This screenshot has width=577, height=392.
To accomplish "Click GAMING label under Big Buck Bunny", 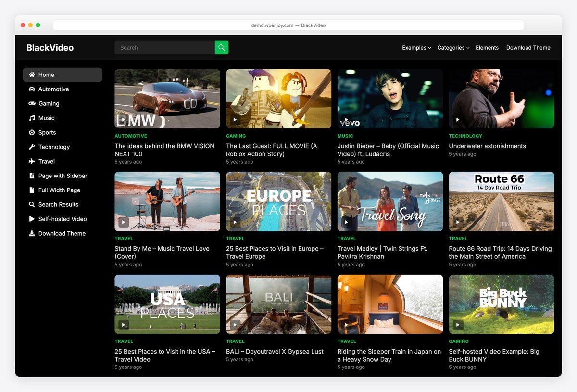I will tap(459, 341).
